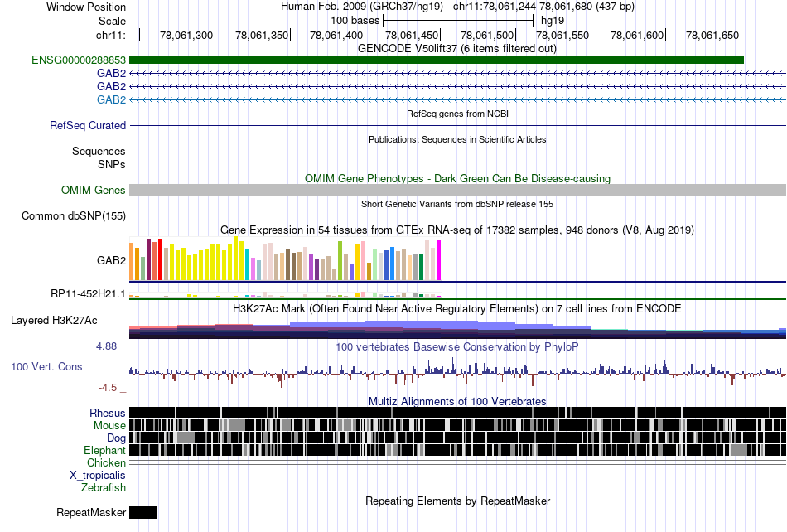Open the GTEx Gene Expression track title
787x532 pixels.
pos(457,230)
